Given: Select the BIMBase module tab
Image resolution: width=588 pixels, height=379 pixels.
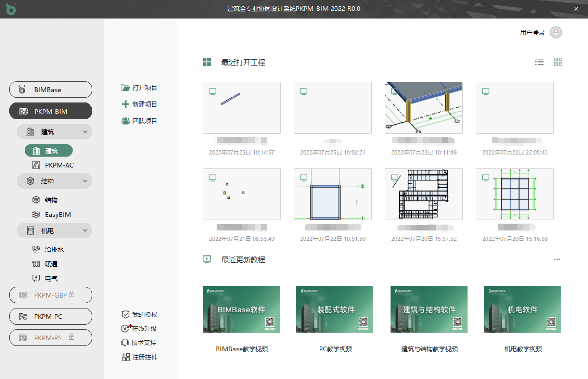Looking at the screenshot, I should pos(51,90).
